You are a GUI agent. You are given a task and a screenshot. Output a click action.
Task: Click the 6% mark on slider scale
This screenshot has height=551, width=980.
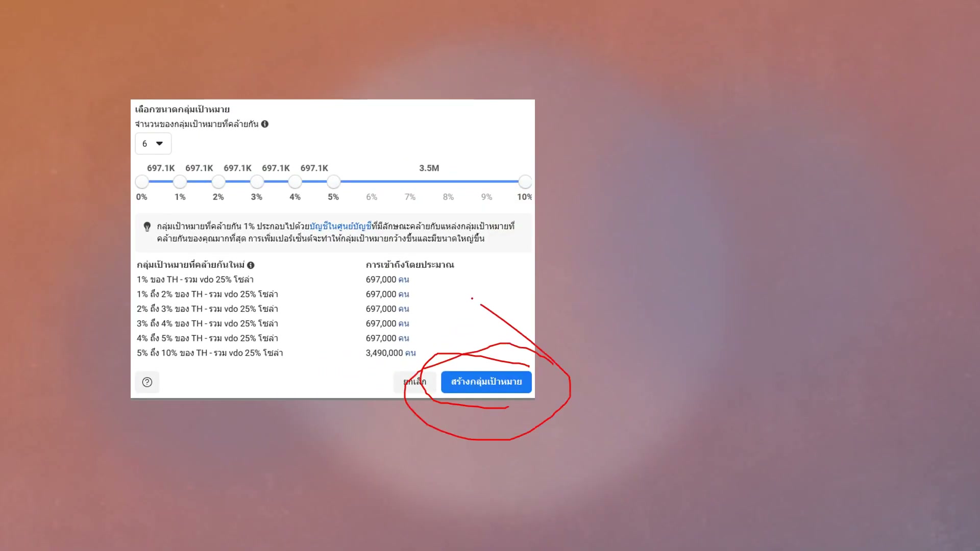372,197
